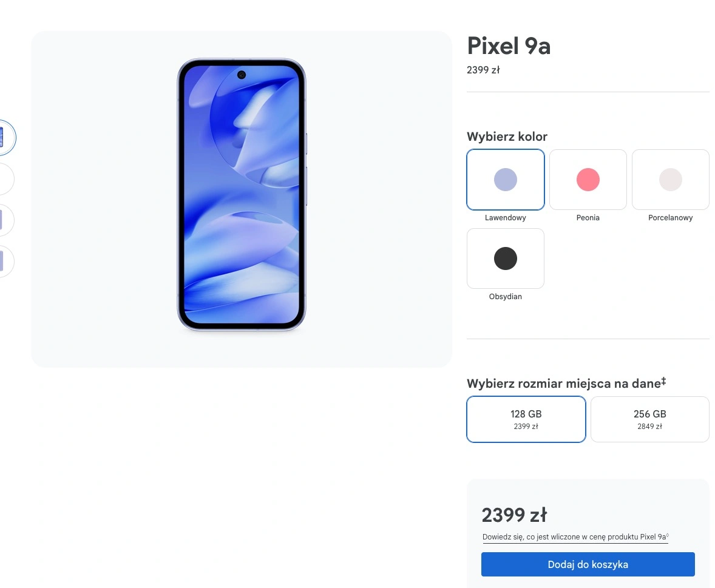Screen dimensions: 715x588
Task: Select the first phone front-view thumbnail
Action: point(5,137)
